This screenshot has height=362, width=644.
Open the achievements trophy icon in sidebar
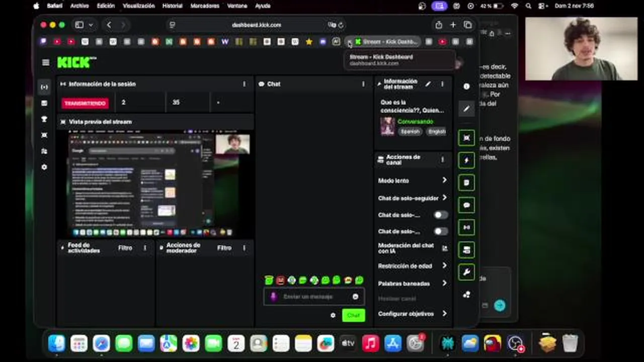(44, 119)
